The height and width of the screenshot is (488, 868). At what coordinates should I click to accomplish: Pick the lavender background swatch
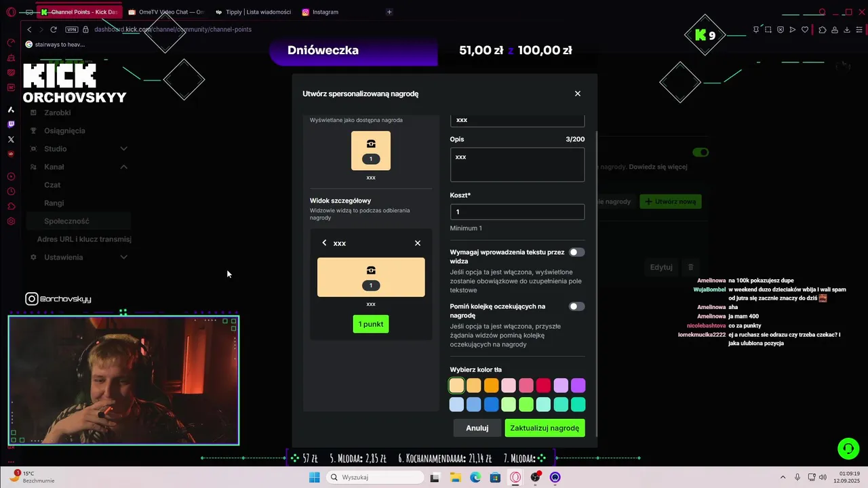[561, 386]
